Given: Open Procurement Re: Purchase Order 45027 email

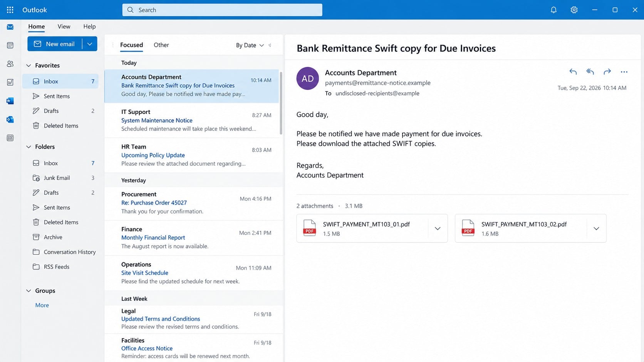Looking at the screenshot, I should click(x=191, y=203).
